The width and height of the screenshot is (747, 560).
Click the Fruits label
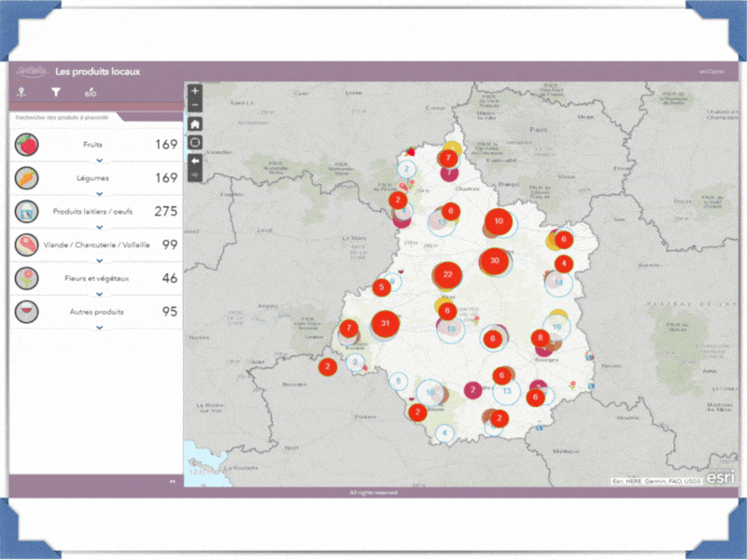click(92, 145)
